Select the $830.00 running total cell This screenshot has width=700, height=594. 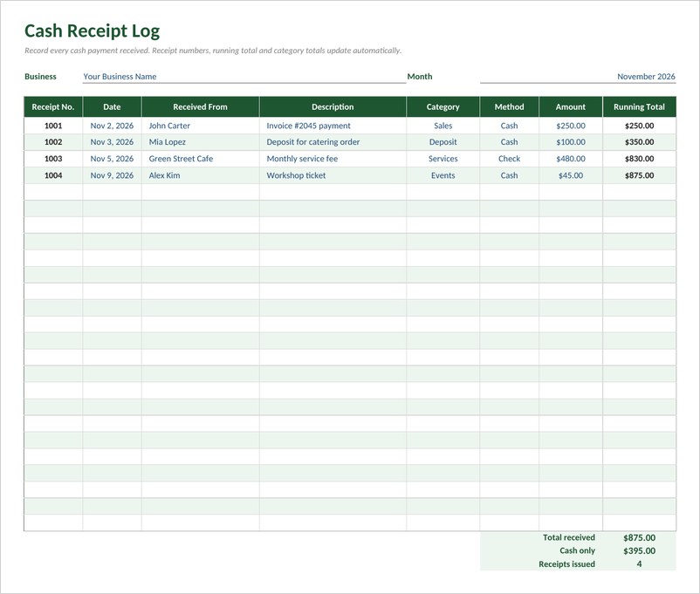pos(639,159)
